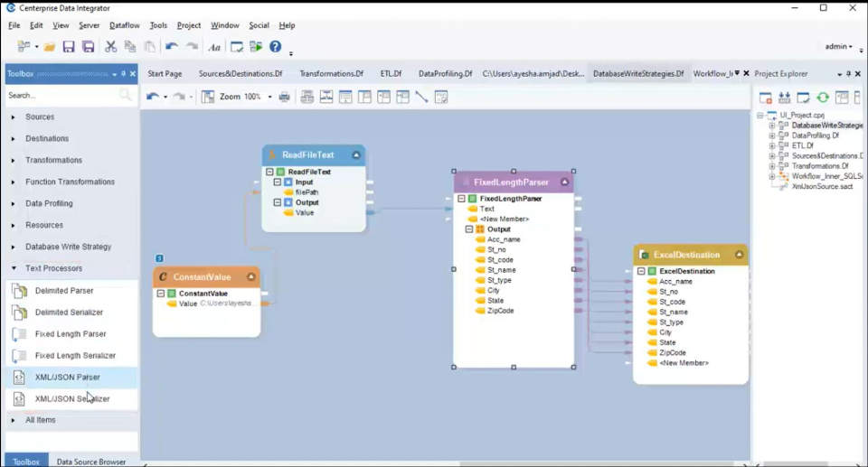Click the link/connector line tool icon
Image resolution: width=868 pixels, height=467 pixels.
click(422, 97)
